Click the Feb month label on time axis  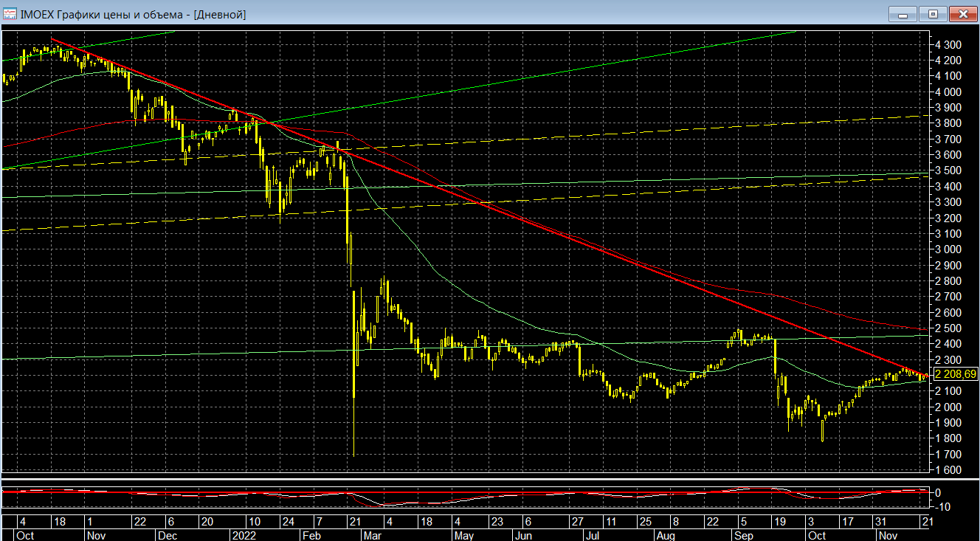(x=311, y=535)
